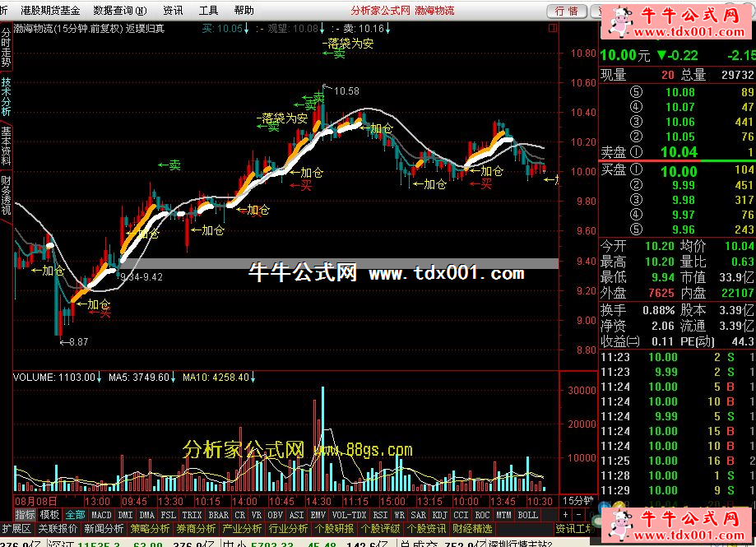This screenshot has height=547, width=756.
Task: Switch indicator to WR
Action: [x=399, y=515]
